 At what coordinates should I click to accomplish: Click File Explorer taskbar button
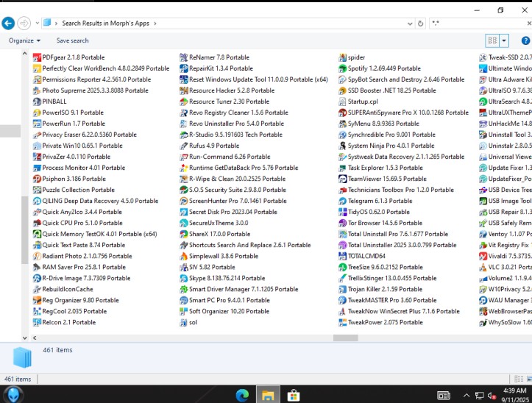[x=268, y=395]
